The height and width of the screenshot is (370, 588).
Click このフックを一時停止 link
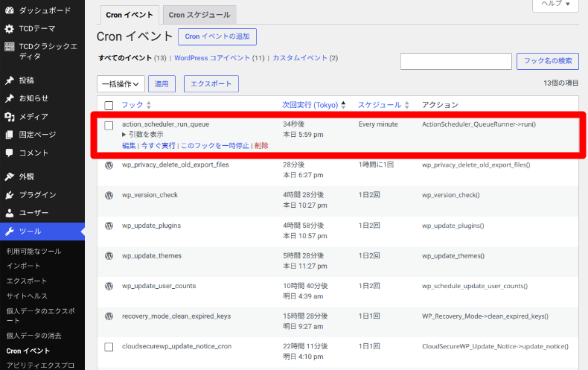pyautogui.click(x=215, y=146)
